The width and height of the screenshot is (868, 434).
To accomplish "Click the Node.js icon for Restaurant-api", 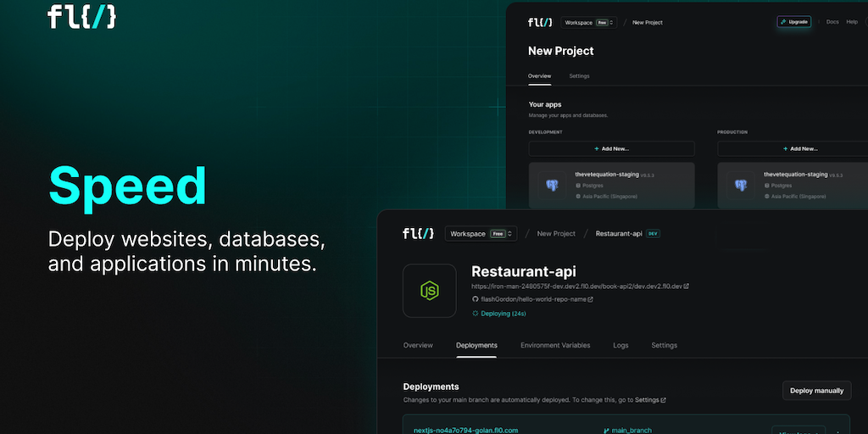I will 429,291.
